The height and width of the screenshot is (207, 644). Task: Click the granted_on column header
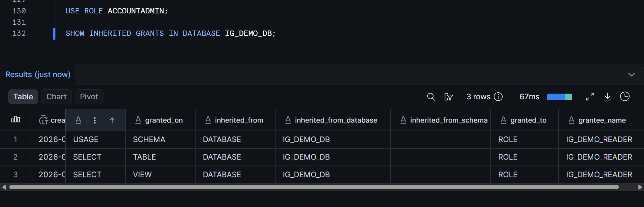click(x=160, y=120)
